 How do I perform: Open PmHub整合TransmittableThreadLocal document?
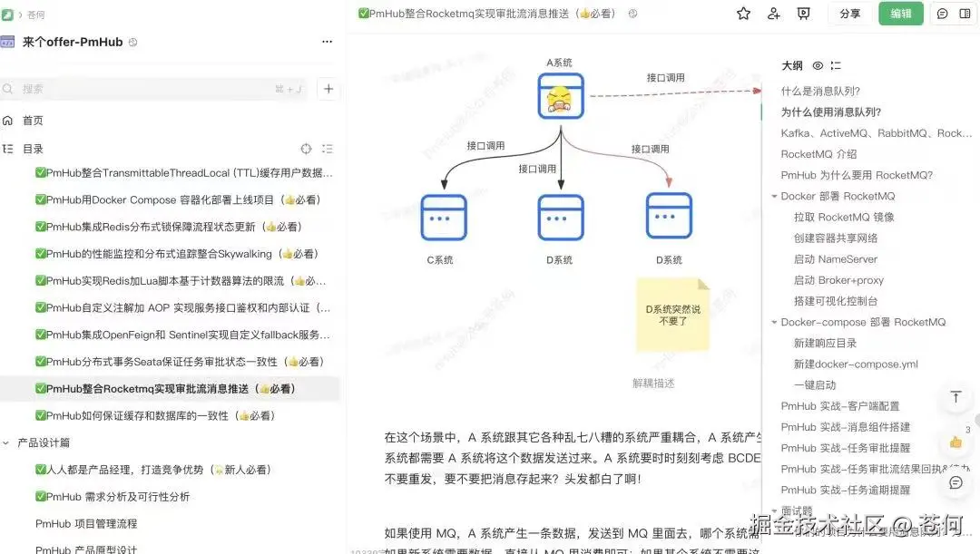point(183,173)
